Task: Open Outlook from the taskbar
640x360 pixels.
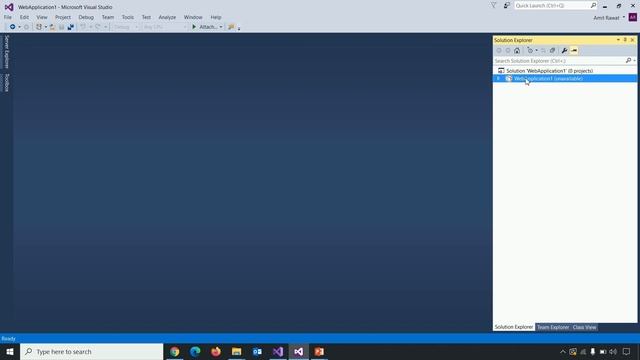Action: point(257,351)
